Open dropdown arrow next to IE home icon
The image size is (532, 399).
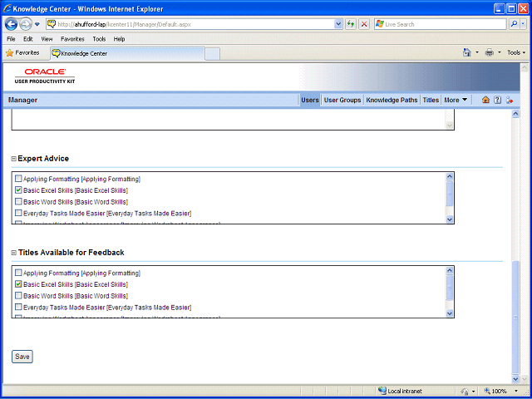coord(477,52)
